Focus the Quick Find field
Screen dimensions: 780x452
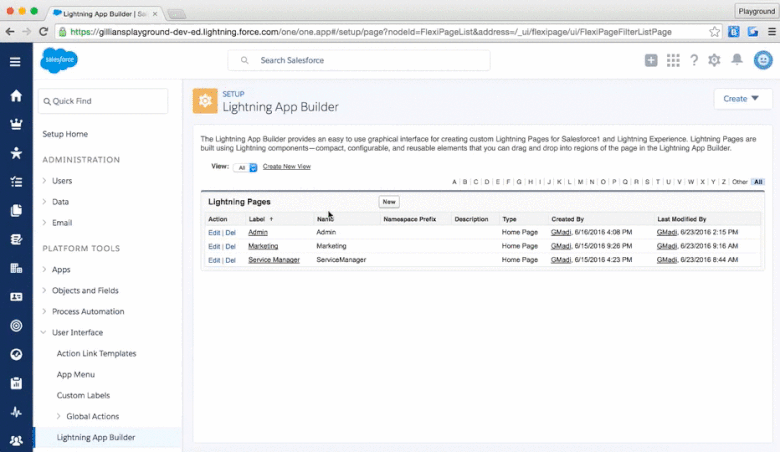103,101
